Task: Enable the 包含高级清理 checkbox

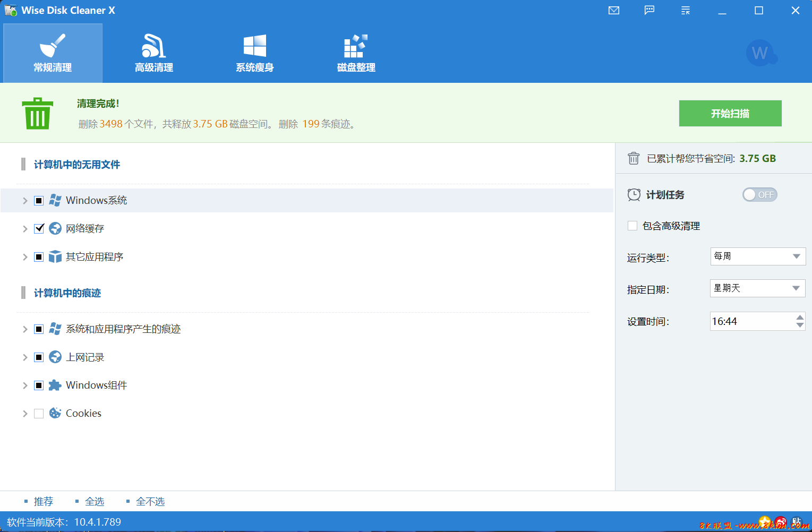Action: pyautogui.click(x=632, y=226)
